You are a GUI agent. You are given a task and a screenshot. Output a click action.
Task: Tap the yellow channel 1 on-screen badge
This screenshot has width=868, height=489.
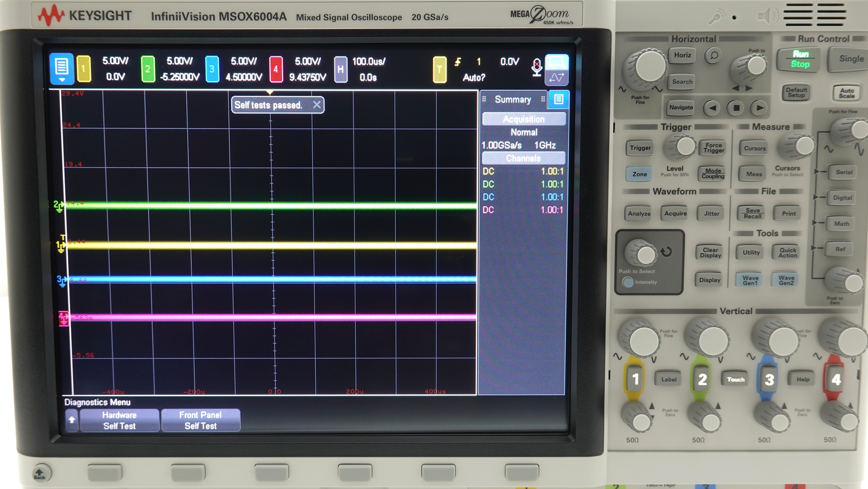point(83,69)
